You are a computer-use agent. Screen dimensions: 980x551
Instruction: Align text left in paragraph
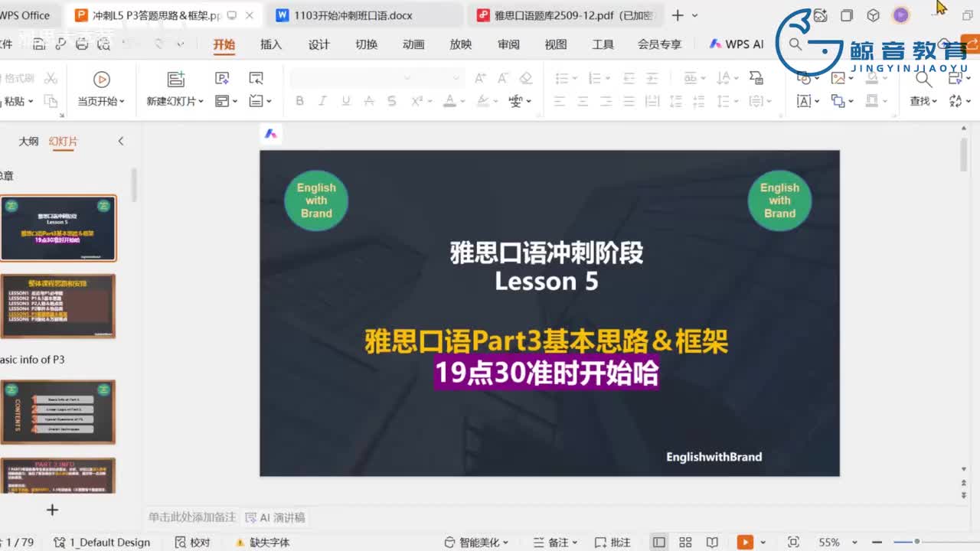click(x=560, y=101)
